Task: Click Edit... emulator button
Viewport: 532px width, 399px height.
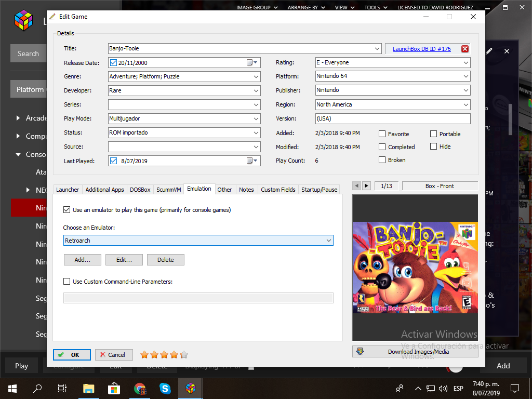Action: 124,260
